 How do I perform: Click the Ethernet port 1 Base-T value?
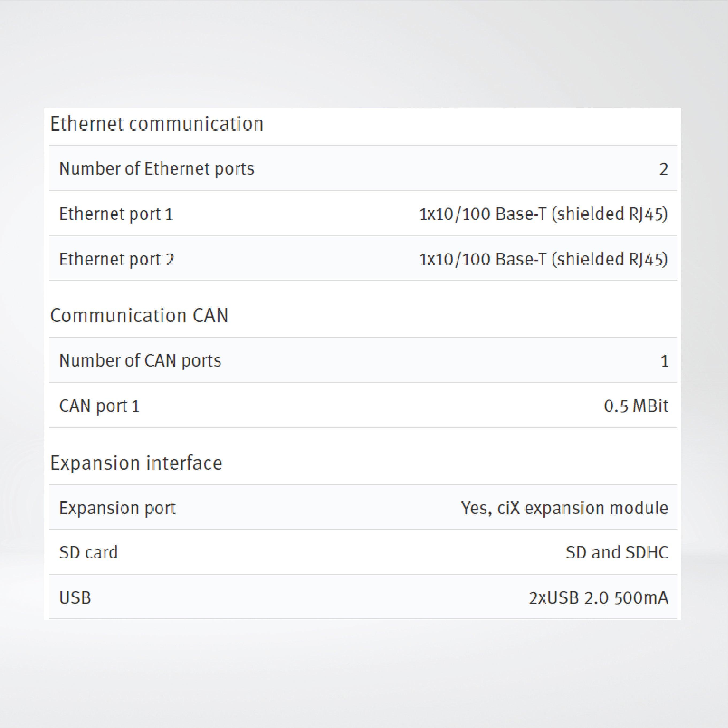point(543,214)
